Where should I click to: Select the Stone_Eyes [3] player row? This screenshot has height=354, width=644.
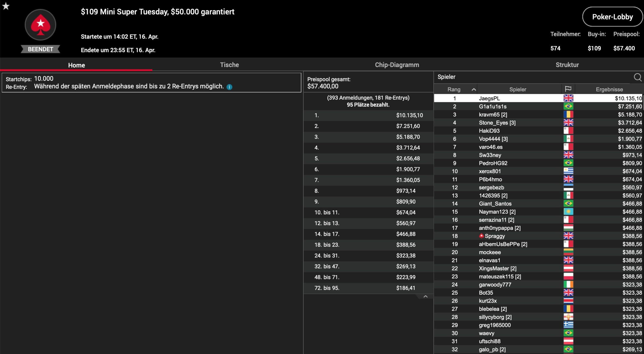click(x=497, y=123)
